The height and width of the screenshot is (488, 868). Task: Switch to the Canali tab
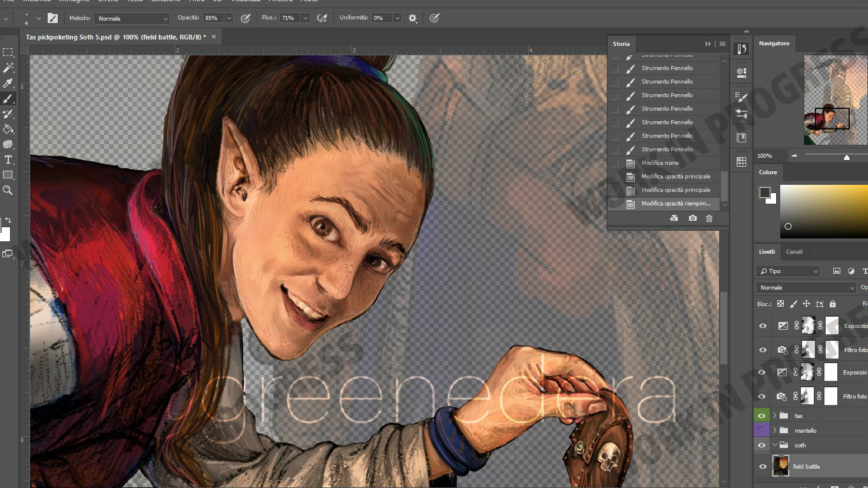click(x=794, y=251)
